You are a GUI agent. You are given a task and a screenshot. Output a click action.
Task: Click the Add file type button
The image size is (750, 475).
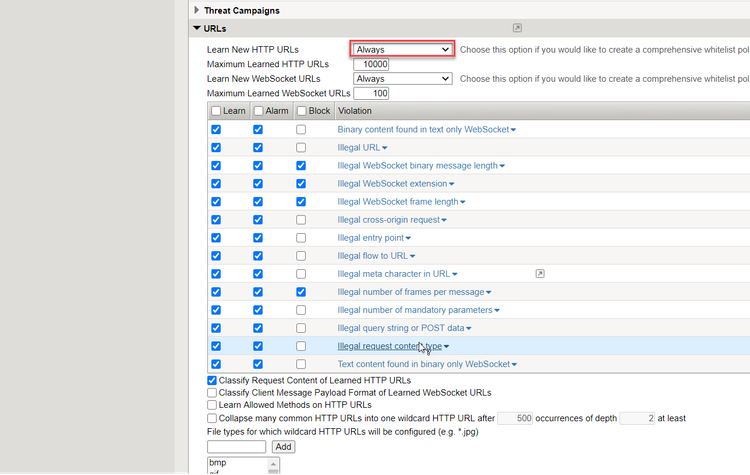click(283, 447)
